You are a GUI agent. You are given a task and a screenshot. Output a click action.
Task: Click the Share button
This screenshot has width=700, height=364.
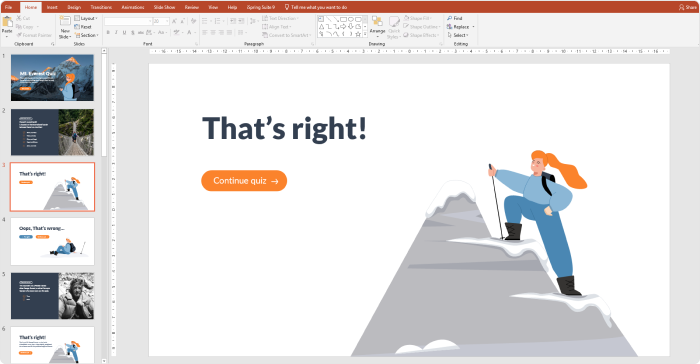(688, 7)
